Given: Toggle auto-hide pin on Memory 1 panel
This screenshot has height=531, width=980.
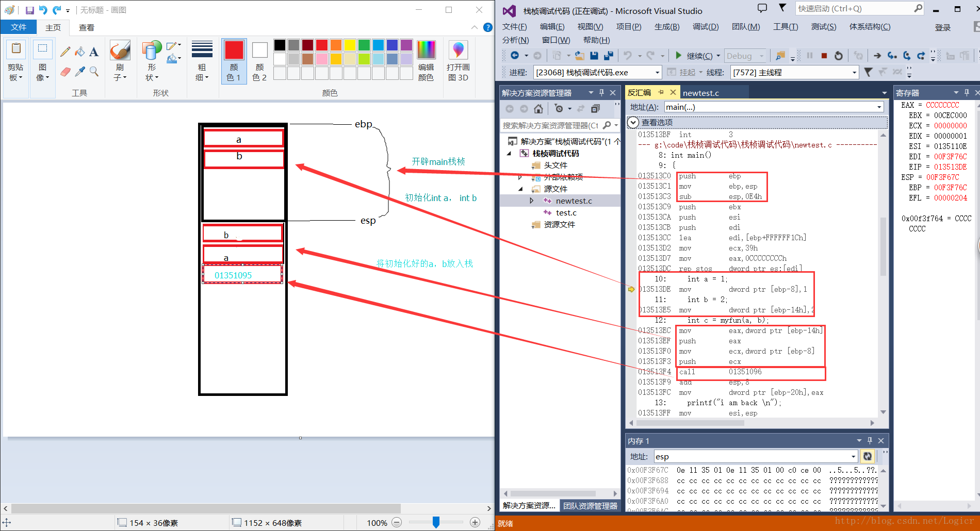Looking at the screenshot, I should [x=870, y=441].
